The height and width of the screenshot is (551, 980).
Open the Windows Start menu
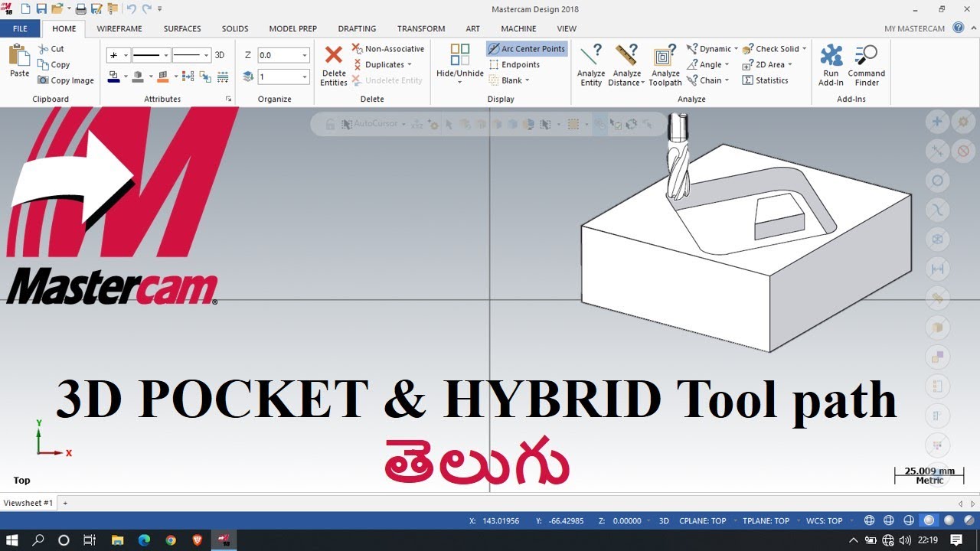[13, 540]
